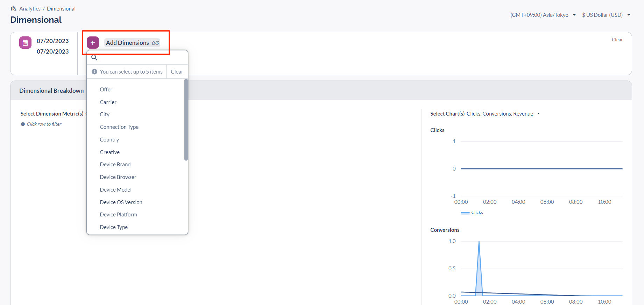Click the pink calendar date icon
Screen dimensions: 644x305
click(x=25, y=43)
